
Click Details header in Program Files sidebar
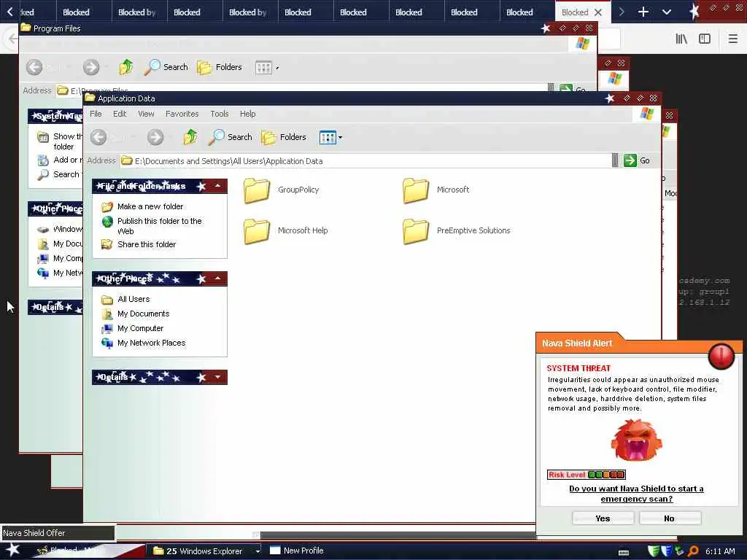[x=55, y=307]
